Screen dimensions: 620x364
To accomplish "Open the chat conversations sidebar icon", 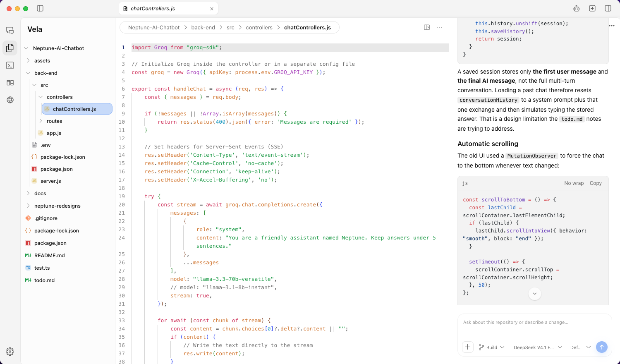I will point(10,30).
